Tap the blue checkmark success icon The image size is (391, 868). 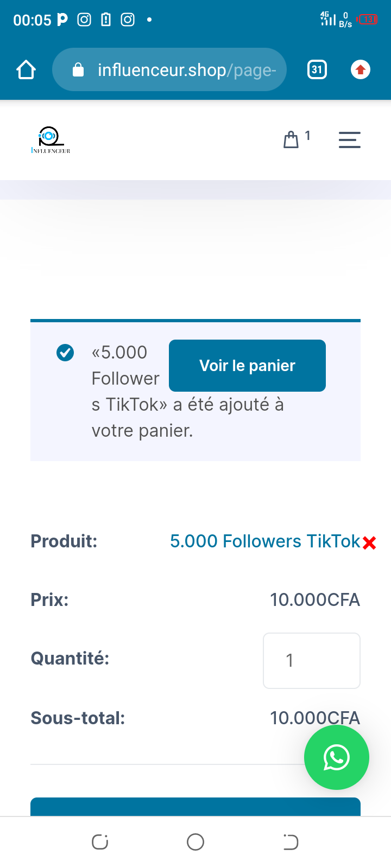(x=65, y=353)
